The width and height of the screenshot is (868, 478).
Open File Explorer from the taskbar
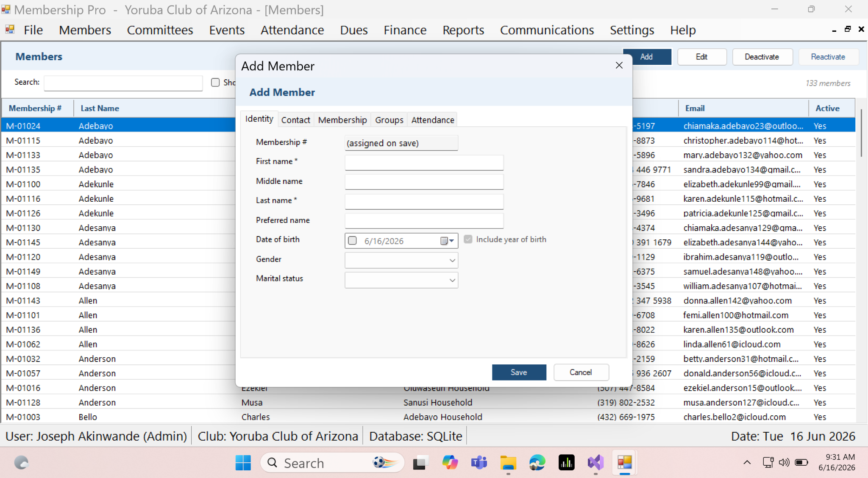pos(508,463)
